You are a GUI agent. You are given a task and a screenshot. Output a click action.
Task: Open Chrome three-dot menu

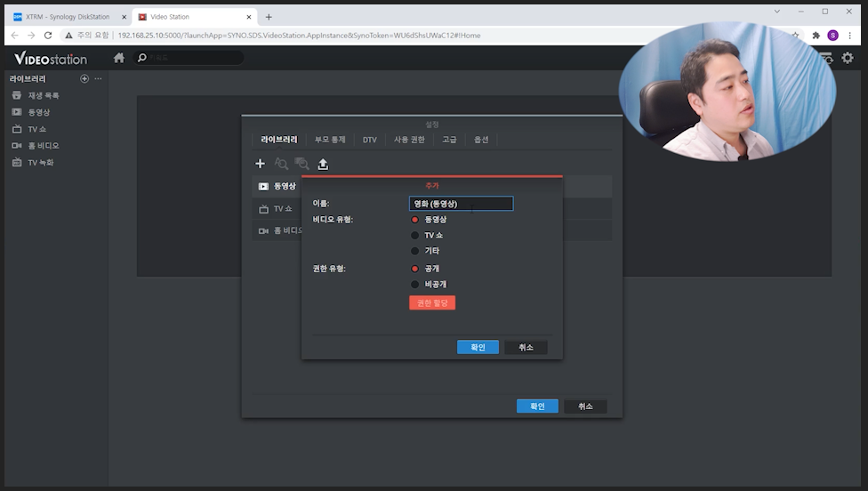click(849, 36)
